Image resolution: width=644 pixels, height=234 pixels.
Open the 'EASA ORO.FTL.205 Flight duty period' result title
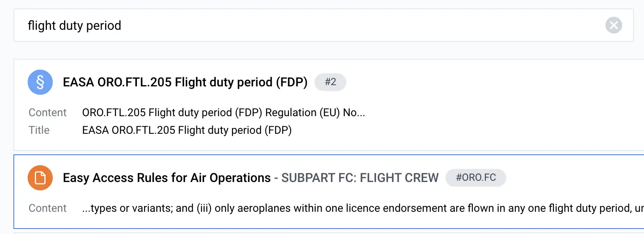(185, 82)
